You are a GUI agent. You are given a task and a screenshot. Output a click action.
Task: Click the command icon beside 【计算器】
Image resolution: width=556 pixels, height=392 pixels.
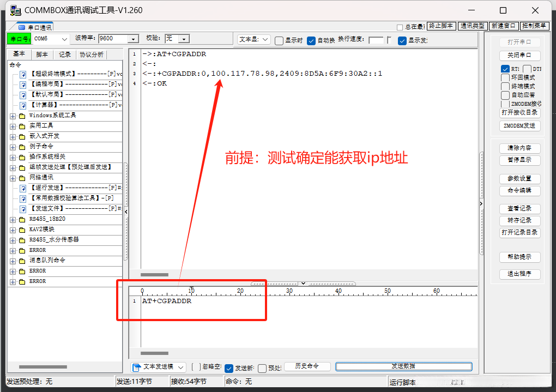pyautogui.click(x=23, y=105)
